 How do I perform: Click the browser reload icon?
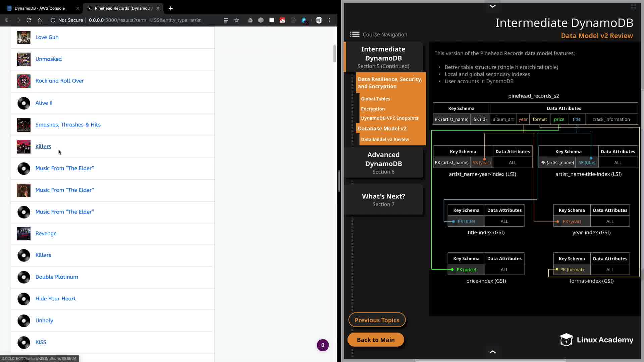tap(29, 20)
